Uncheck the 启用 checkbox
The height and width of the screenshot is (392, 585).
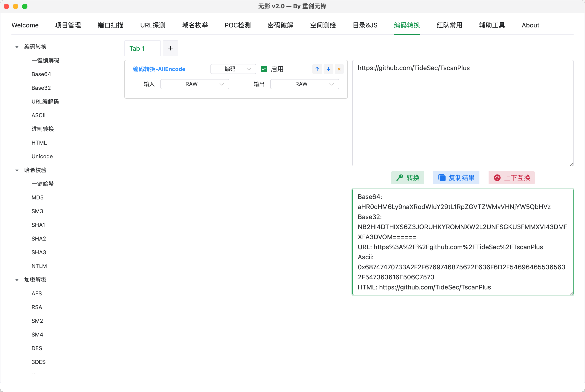[x=264, y=69]
